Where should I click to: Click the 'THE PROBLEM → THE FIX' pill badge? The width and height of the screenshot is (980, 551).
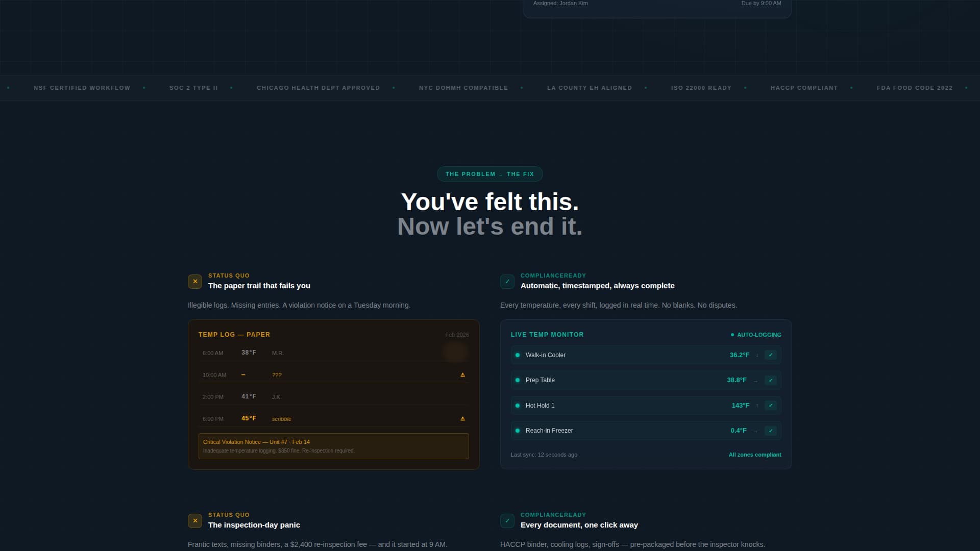tap(489, 174)
